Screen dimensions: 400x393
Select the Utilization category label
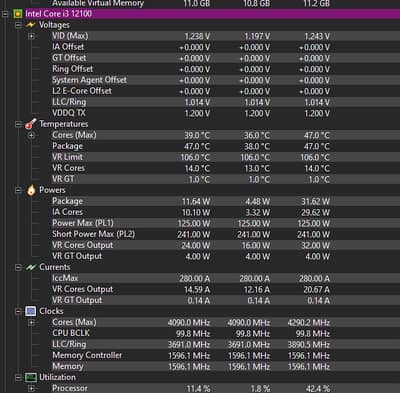[57, 377]
